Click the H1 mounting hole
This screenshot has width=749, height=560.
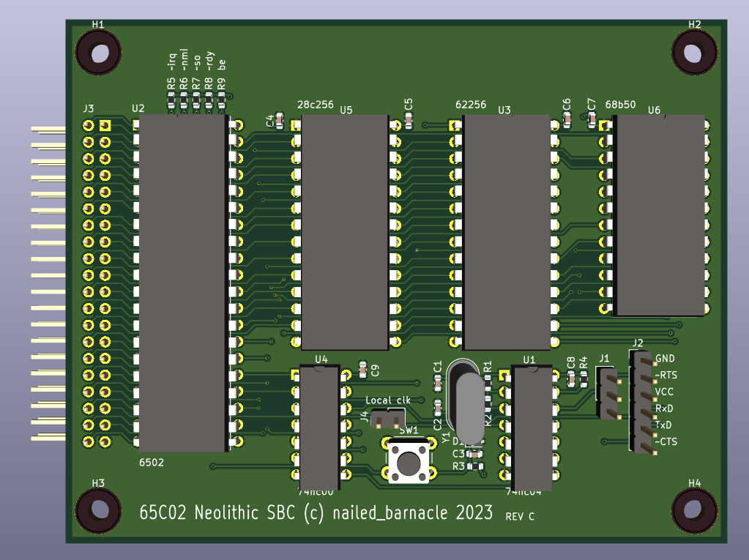pyautogui.click(x=98, y=53)
